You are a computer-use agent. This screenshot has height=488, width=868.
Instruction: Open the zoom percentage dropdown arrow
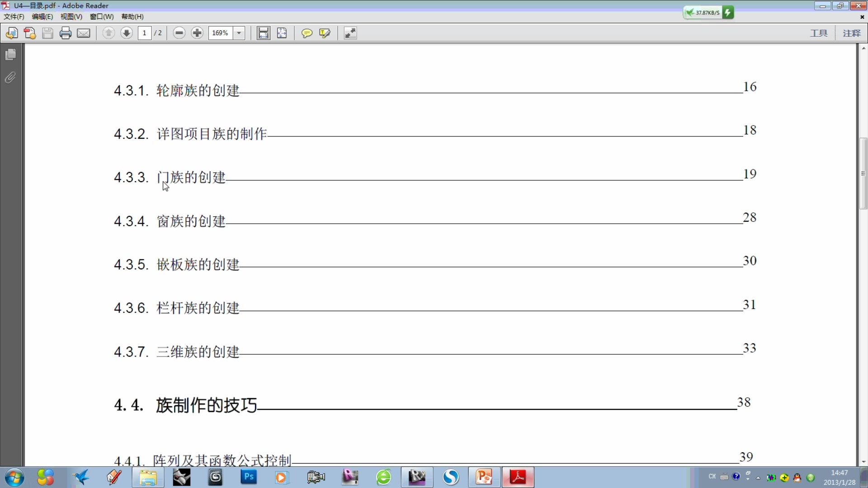coord(239,33)
